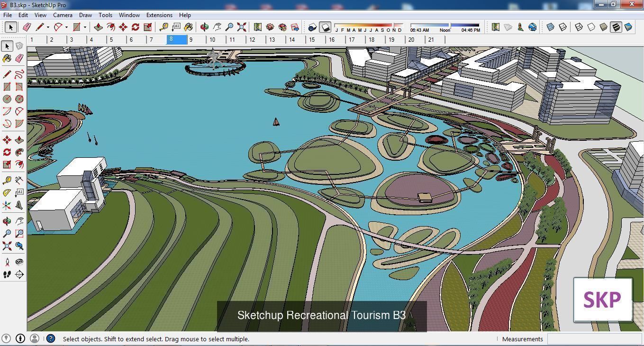Click the geo-location status icon

point(6,338)
